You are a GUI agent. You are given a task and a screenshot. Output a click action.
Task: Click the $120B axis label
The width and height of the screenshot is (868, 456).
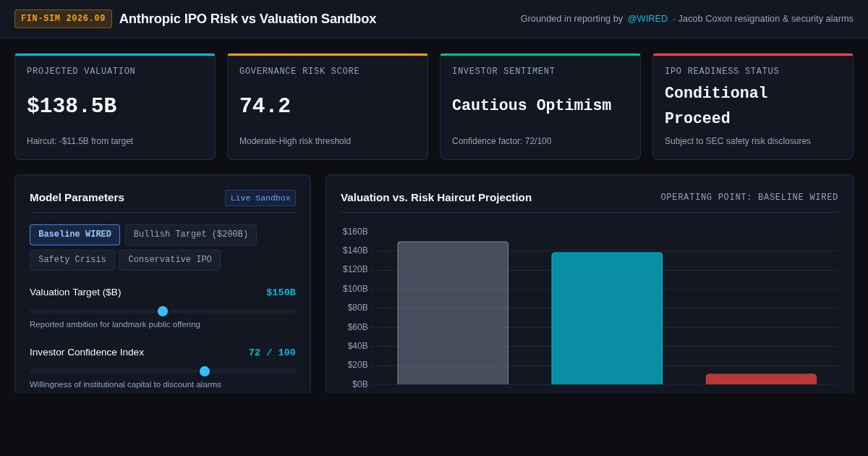(x=355, y=269)
